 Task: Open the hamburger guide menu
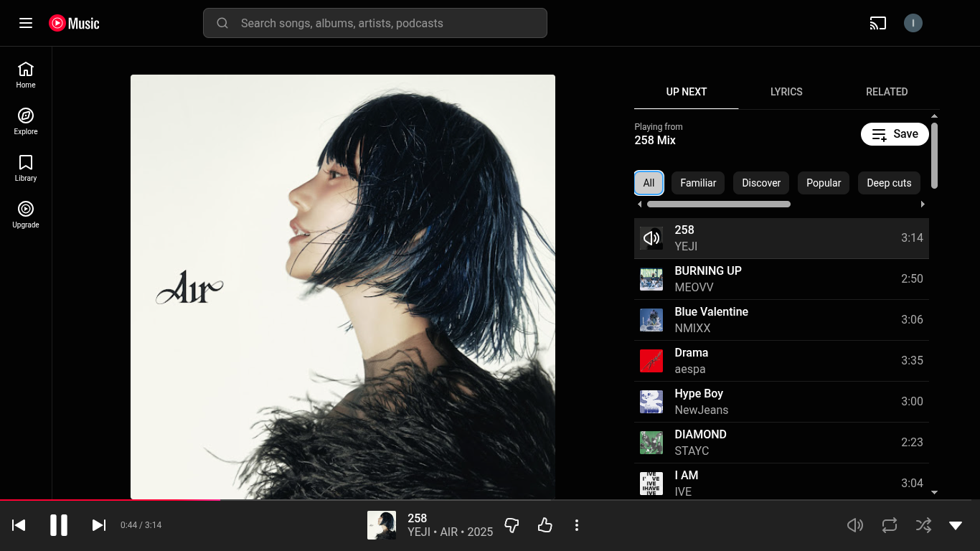point(26,23)
